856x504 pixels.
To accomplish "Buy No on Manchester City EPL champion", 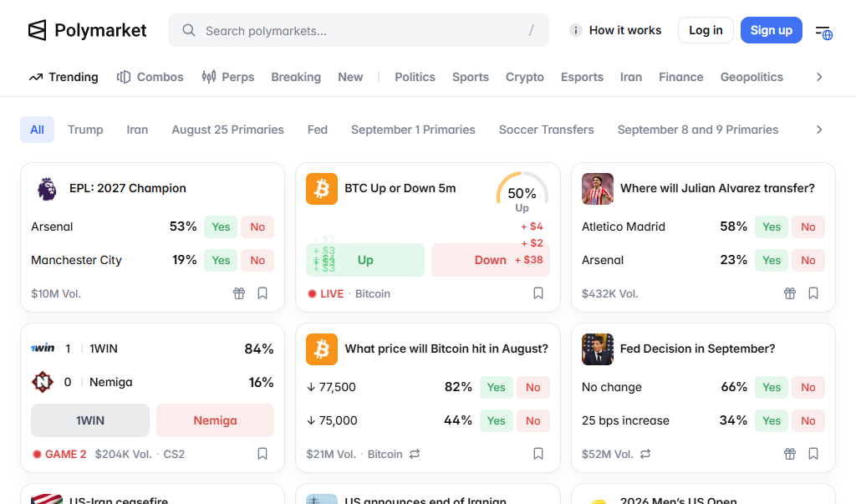I will pyautogui.click(x=257, y=260).
